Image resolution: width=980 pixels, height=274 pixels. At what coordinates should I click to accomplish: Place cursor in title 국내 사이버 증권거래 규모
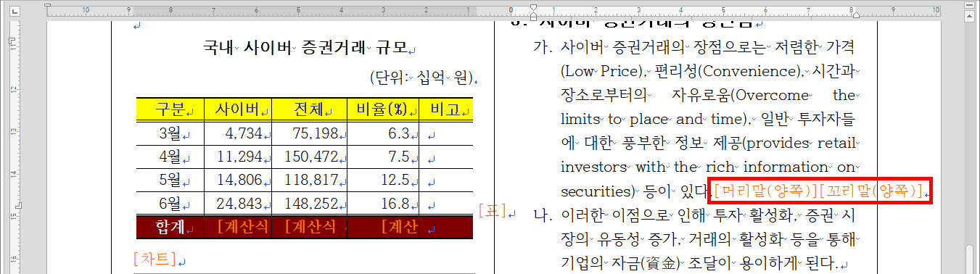[x=305, y=48]
